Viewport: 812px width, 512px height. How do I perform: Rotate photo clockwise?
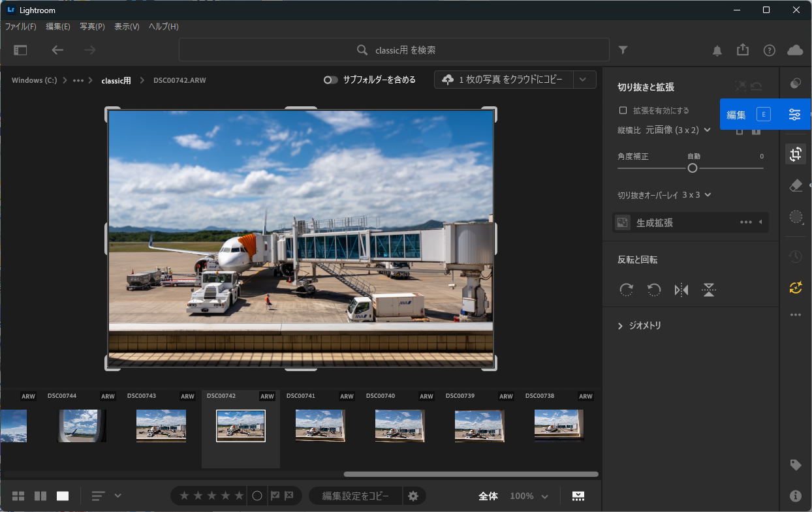[627, 290]
